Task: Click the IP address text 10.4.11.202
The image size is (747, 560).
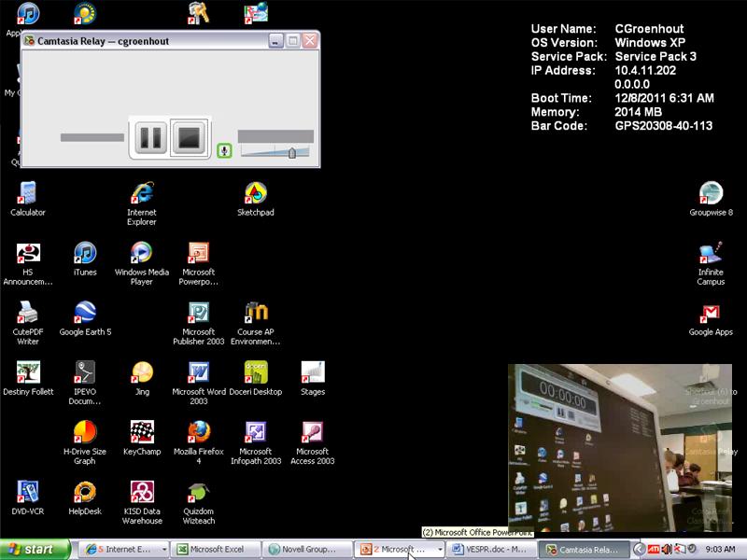Action: [x=645, y=71]
